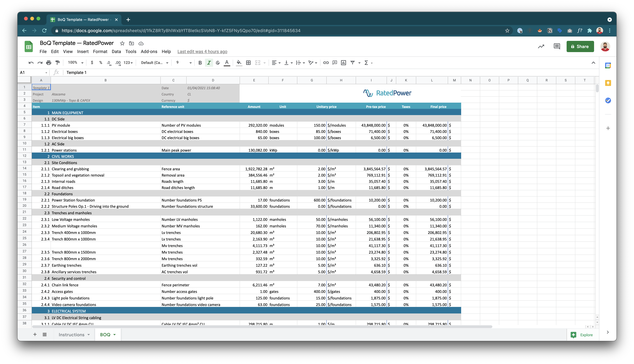Open the 'Last edit was 4 hours ago' link
The image size is (634, 364).
202,51
